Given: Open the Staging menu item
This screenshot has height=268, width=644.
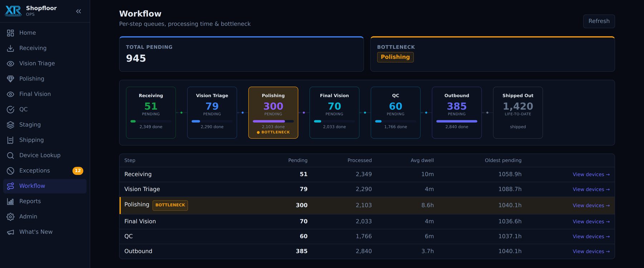Looking at the screenshot, I should pyautogui.click(x=45, y=125).
